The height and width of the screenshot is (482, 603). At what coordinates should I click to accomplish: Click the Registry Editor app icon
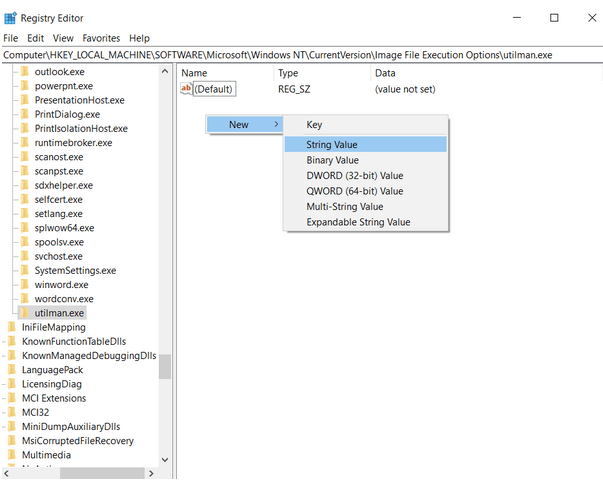[10, 18]
